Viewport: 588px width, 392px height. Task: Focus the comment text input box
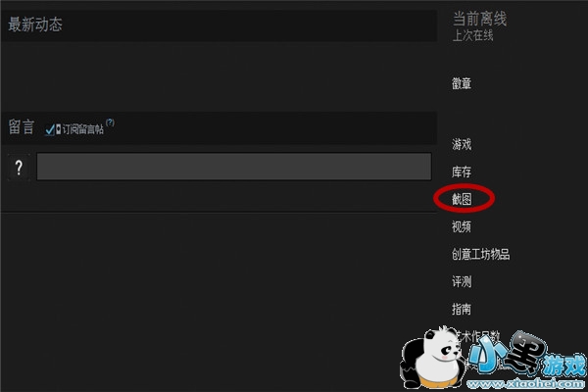234,167
